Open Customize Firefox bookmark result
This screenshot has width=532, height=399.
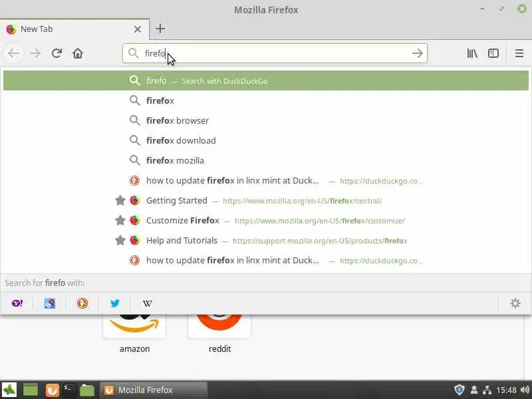tap(266, 221)
